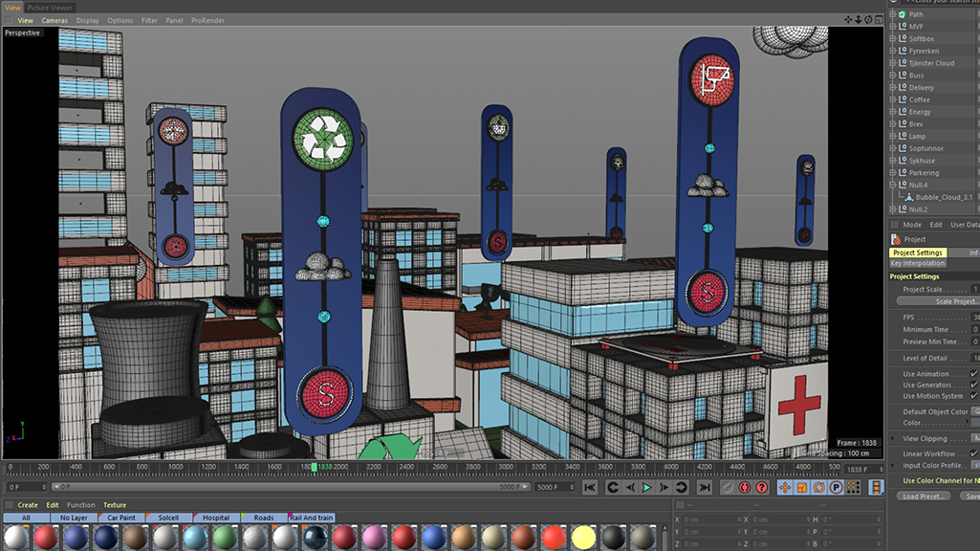Toggle Use Generators checkbox
The image size is (980, 551).
(973, 385)
